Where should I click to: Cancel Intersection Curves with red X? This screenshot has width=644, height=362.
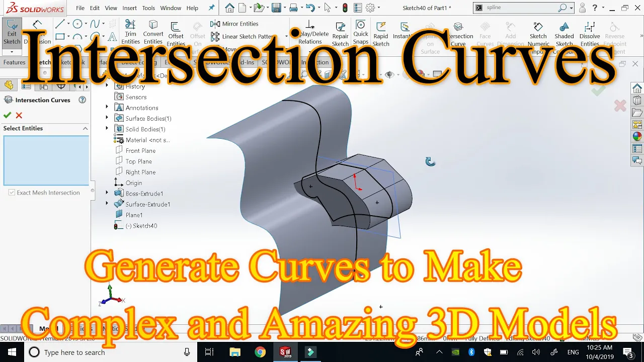[19, 115]
